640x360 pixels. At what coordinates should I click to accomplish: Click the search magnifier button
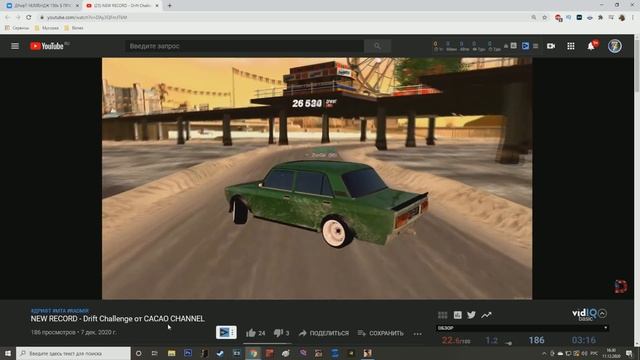click(377, 46)
